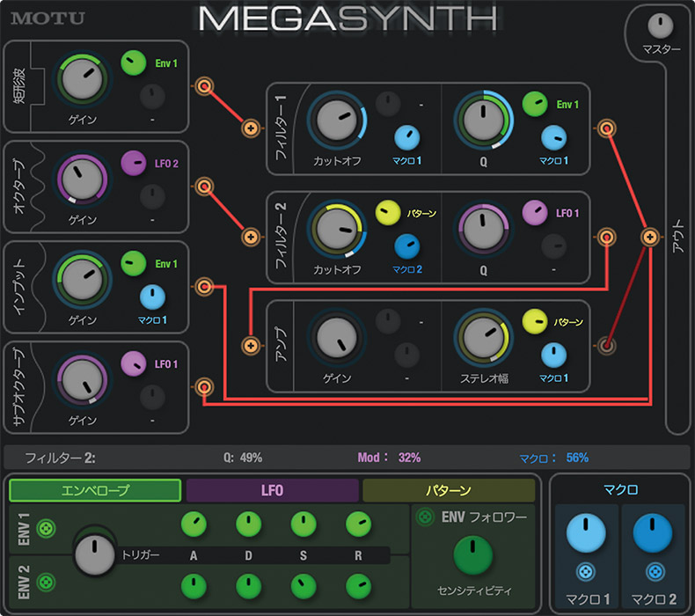Click the Q: 49% readout
Image resolution: width=695 pixels, height=616 pixels.
point(243,458)
